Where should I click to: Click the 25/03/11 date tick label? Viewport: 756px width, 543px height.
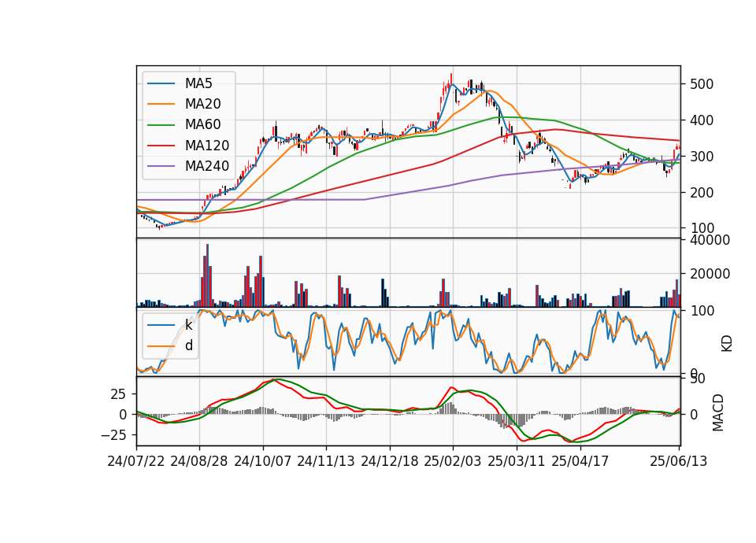tap(517, 461)
